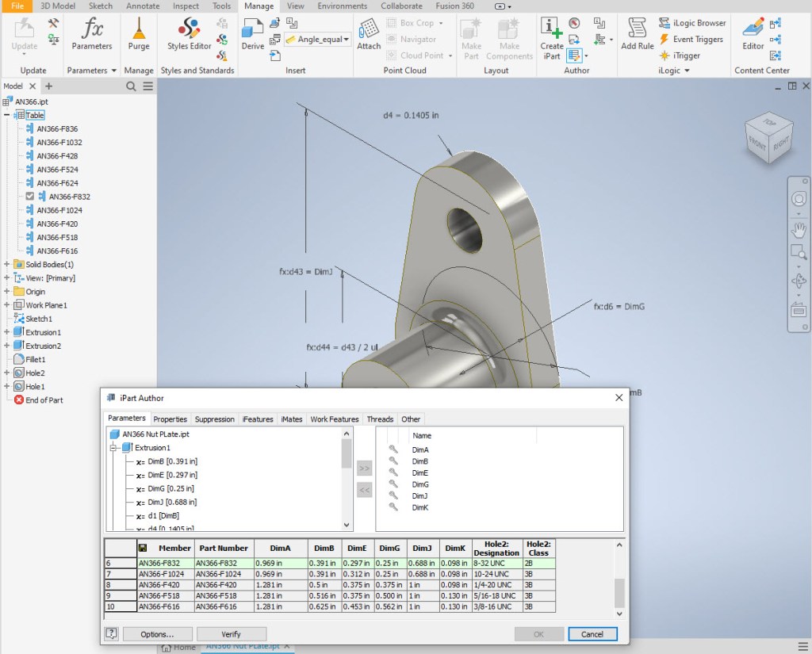The image size is (812, 654).
Task: Click the Verify button
Action: point(232,633)
